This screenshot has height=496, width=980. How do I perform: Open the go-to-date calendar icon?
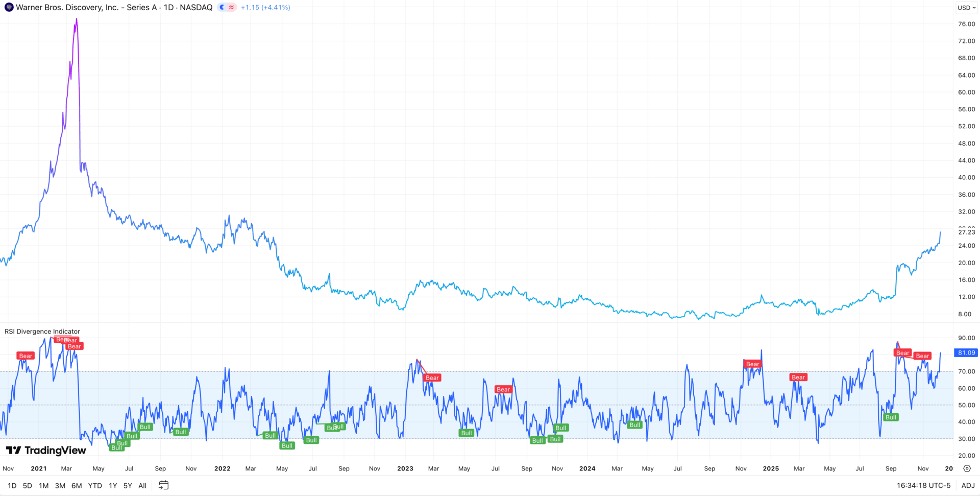(163, 485)
